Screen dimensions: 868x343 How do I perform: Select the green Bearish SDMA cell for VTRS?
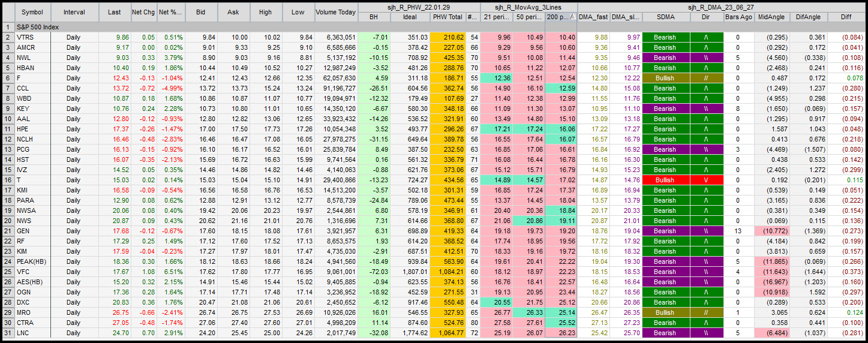pyautogui.click(x=665, y=37)
